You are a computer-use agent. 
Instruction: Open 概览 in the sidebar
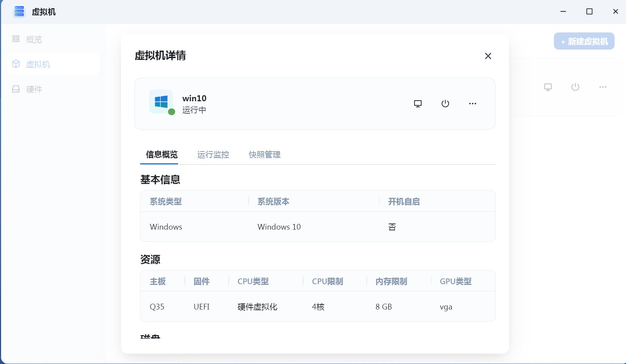coord(53,39)
